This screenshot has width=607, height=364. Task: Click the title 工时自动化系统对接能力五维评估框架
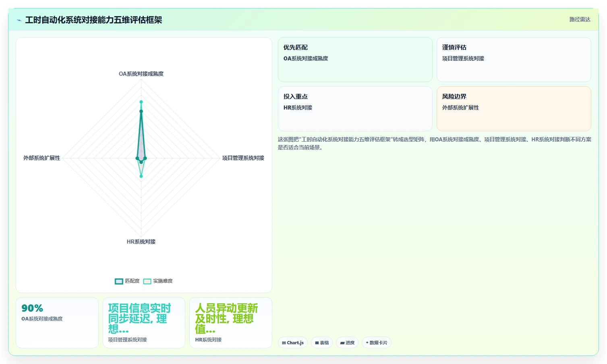93,20
